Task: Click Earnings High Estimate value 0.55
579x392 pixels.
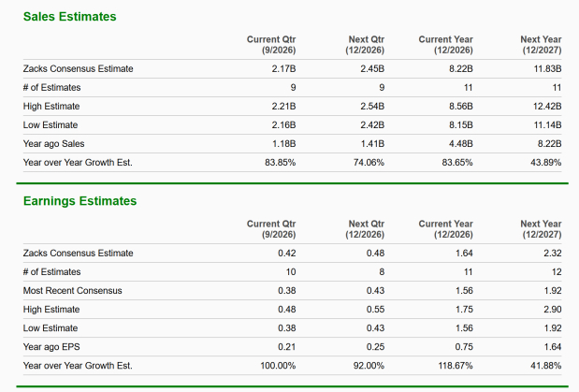Action: click(x=375, y=310)
